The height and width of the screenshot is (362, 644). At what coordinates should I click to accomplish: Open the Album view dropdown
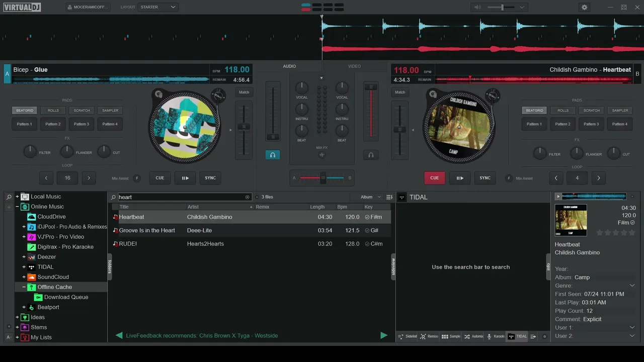pos(366,197)
